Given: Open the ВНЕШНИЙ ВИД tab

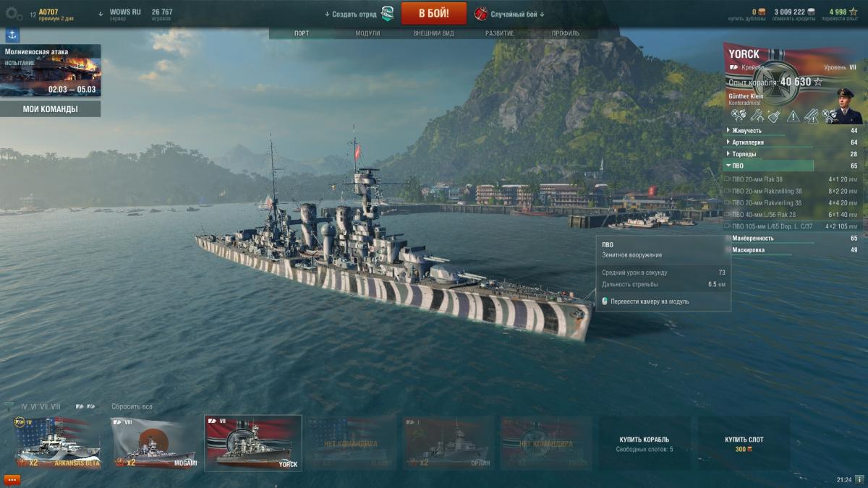Looking at the screenshot, I should point(433,33).
